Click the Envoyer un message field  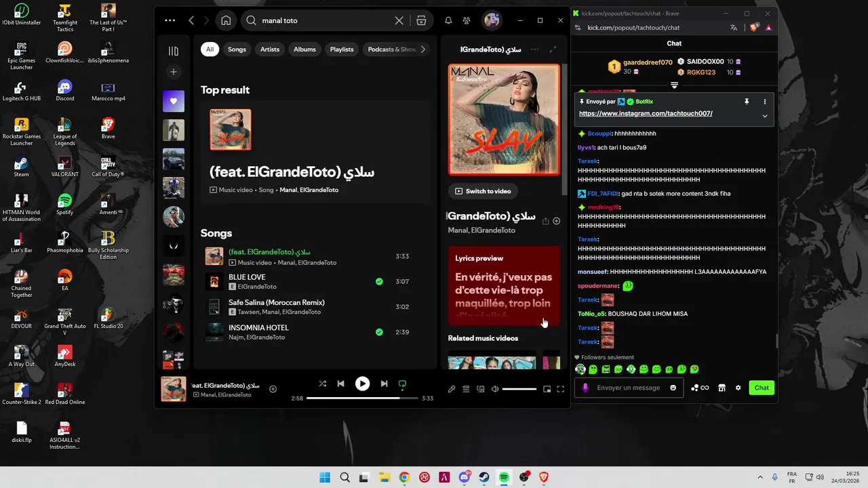(x=629, y=388)
